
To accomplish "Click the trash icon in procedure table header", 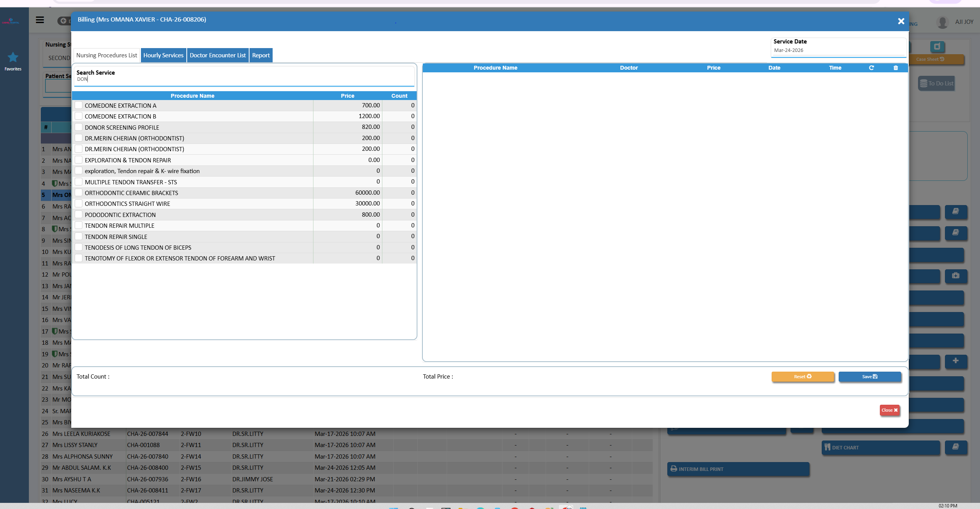I will [896, 68].
